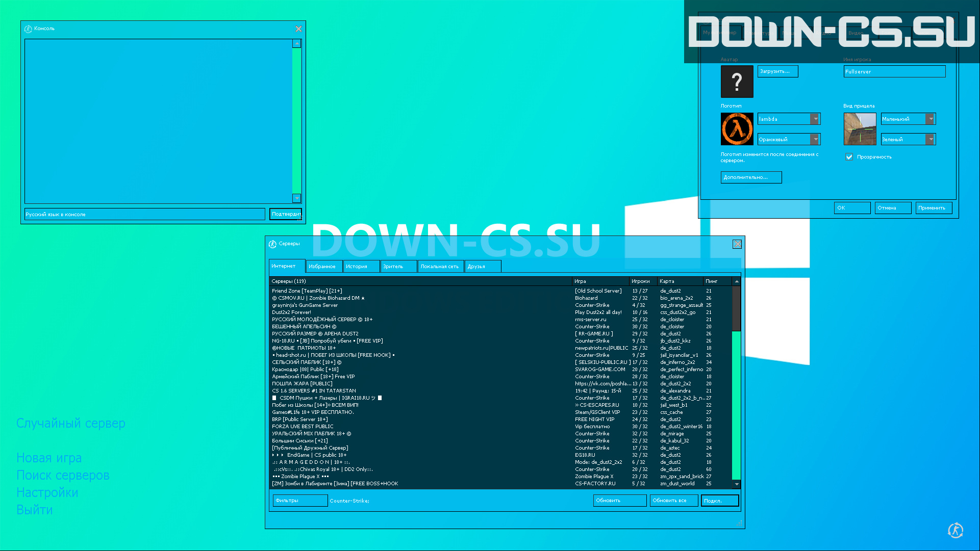Open the Поиск серверов menu link
The height and width of the screenshot is (551, 980).
63,475
